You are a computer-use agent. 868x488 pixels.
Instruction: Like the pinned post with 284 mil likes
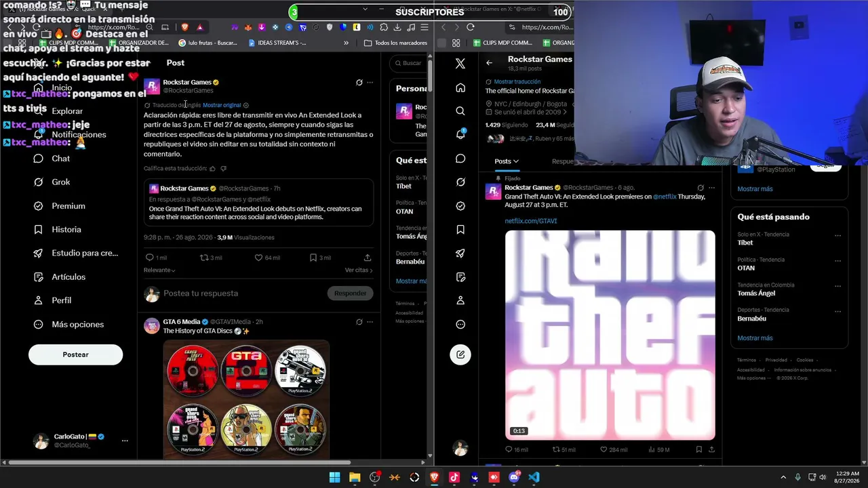pyautogui.click(x=604, y=449)
